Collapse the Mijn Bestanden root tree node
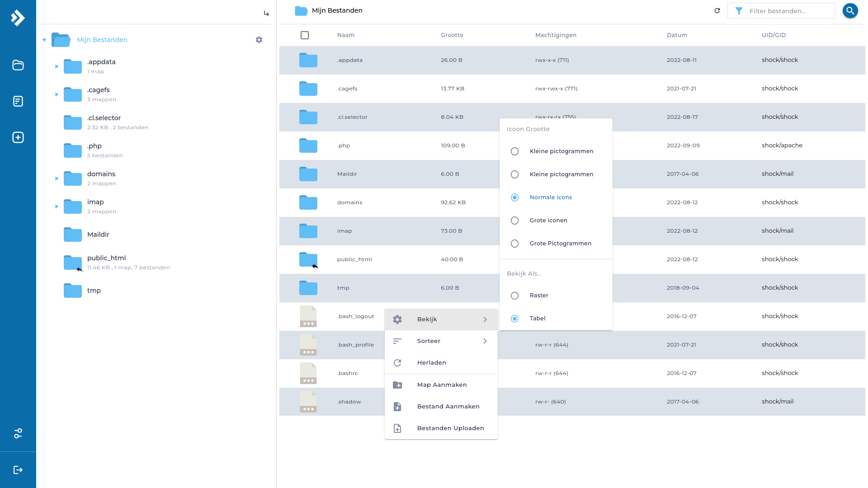The height and width of the screenshot is (488, 868). [x=44, y=40]
